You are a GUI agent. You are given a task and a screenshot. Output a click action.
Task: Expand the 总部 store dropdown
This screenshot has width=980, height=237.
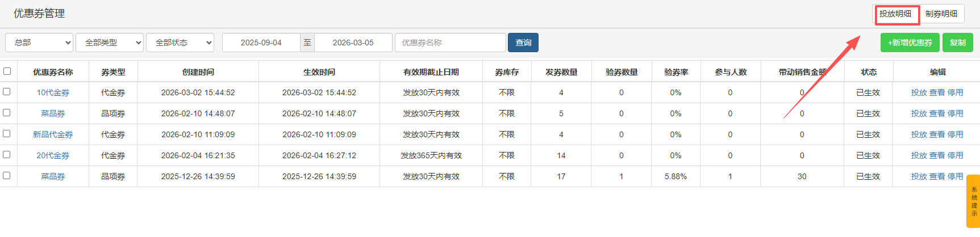pos(39,43)
